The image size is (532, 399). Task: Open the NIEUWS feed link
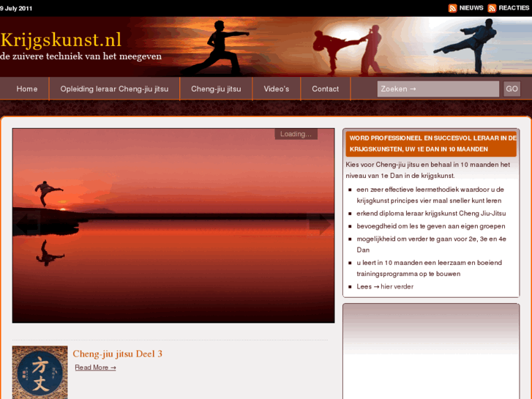[471, 8]
